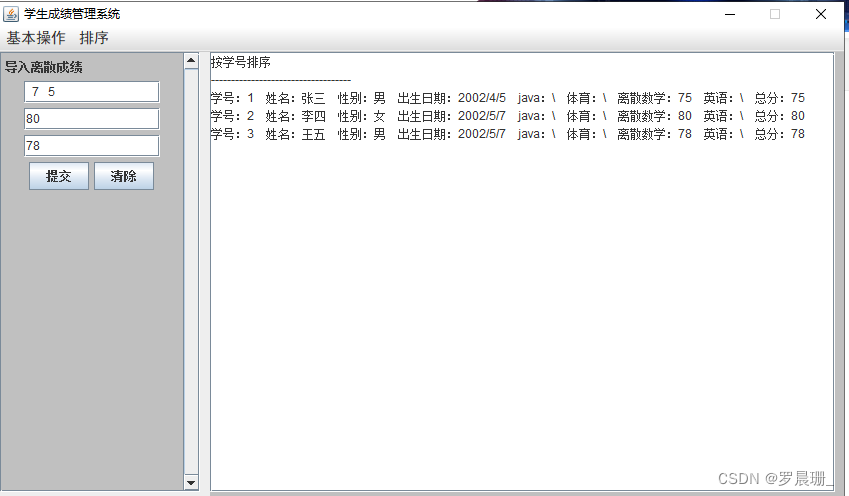Click the 按学号排序 heading text
The width and height of the screenshot is (849, 496).
[x=240, y=62]
